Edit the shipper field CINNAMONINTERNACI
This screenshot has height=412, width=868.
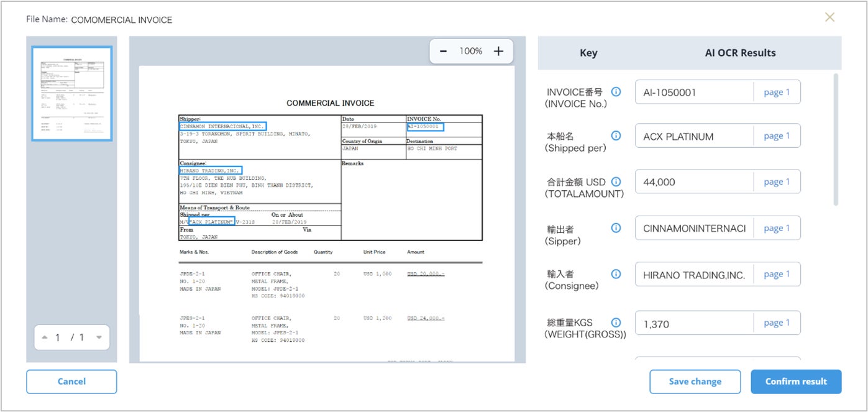point(695,228)
